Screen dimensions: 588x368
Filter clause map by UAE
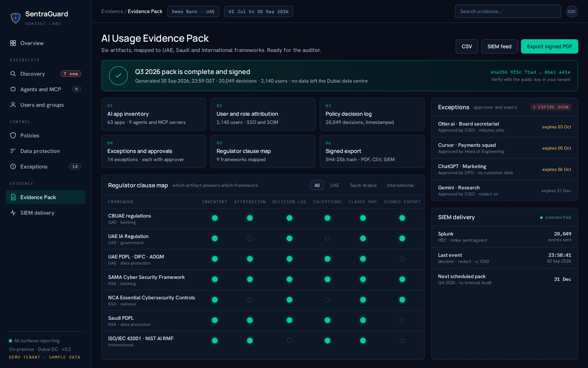click(335, 185)
